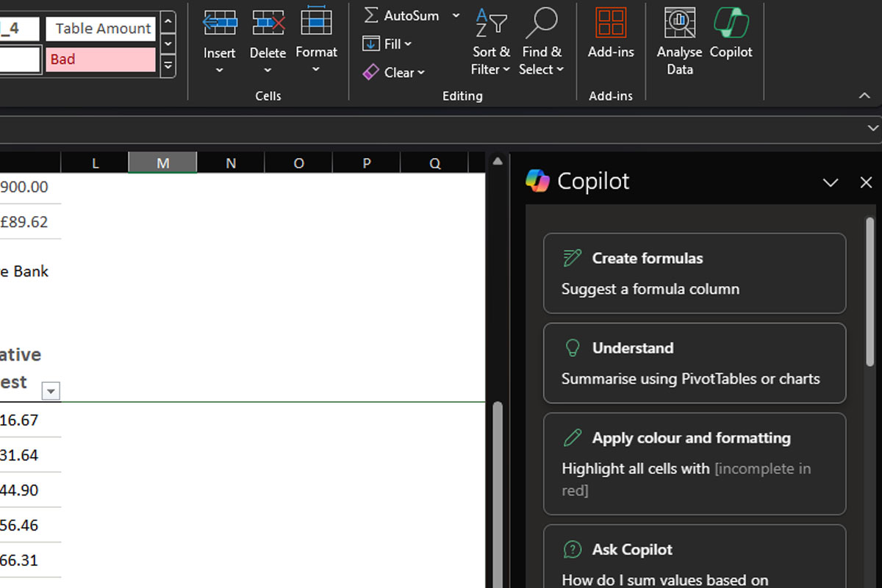Collapse the ribbon with the chevron
The width and height of the screenshot is (882, 588).
pos(864,96)
